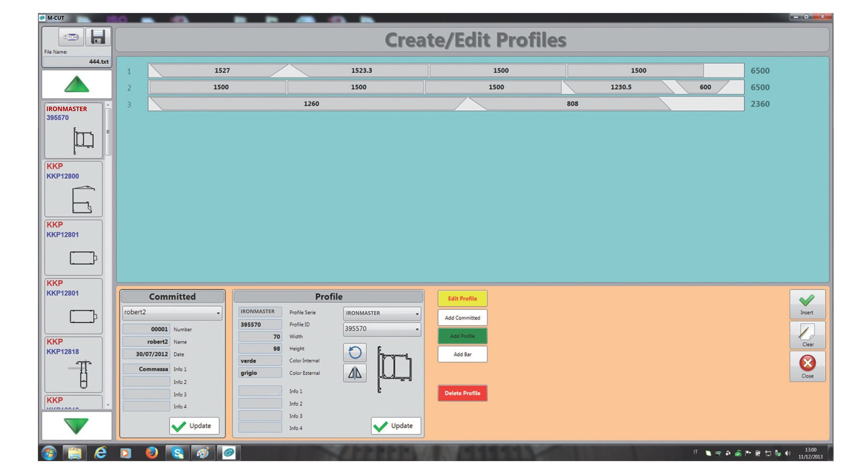Click Add Committed button
This screenshot has height=475, width=868.
tap(462, 318)
